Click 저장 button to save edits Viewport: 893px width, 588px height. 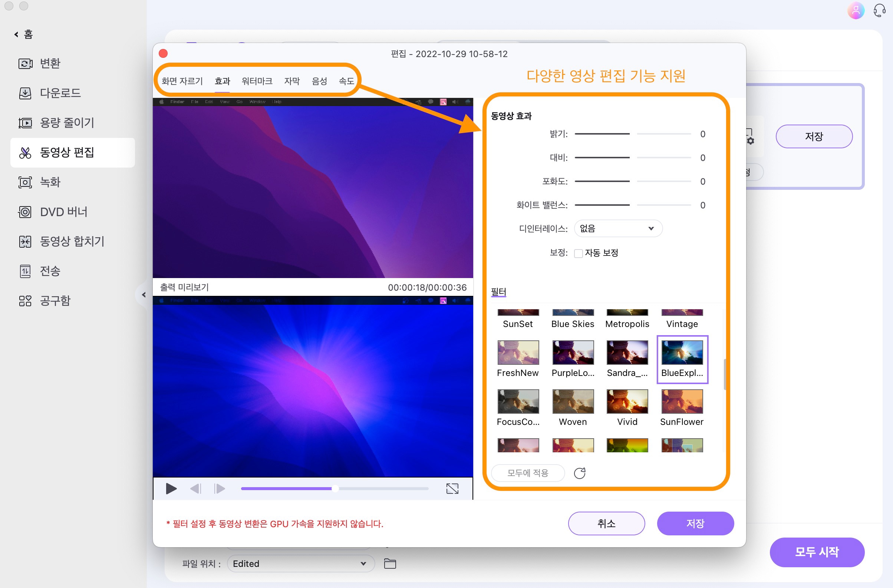pyautogui.click(x=695, y=523)
